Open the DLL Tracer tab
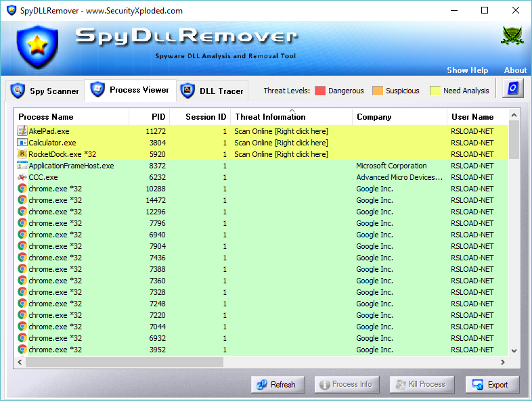 (x=212, y=91)
